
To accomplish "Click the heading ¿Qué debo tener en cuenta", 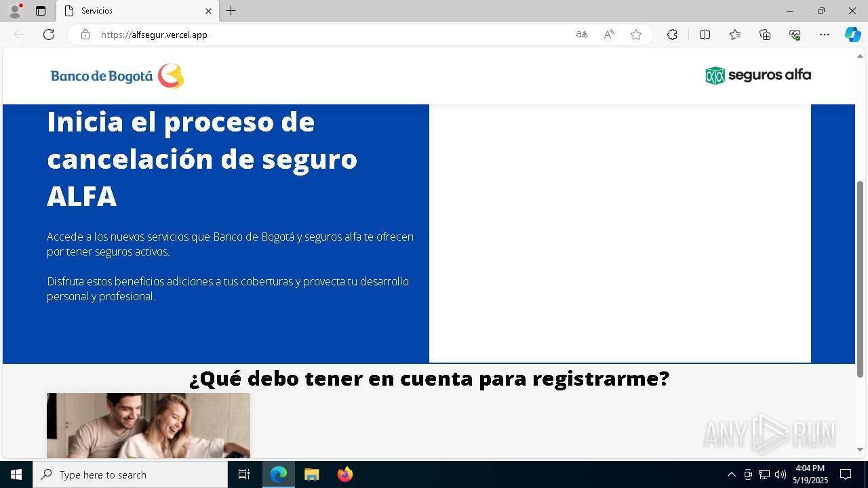I will (x=429, y=378).
